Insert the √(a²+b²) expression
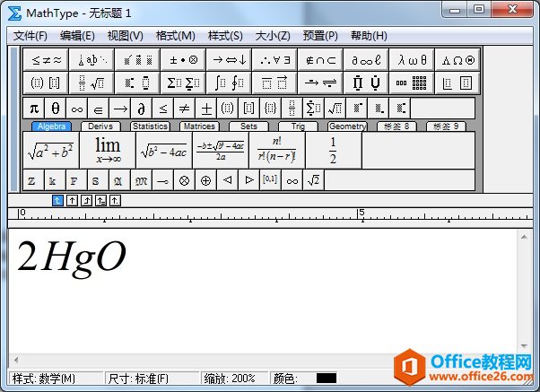Image resolution: width=540 pixels, height=392 pixels. pos(51,151)
